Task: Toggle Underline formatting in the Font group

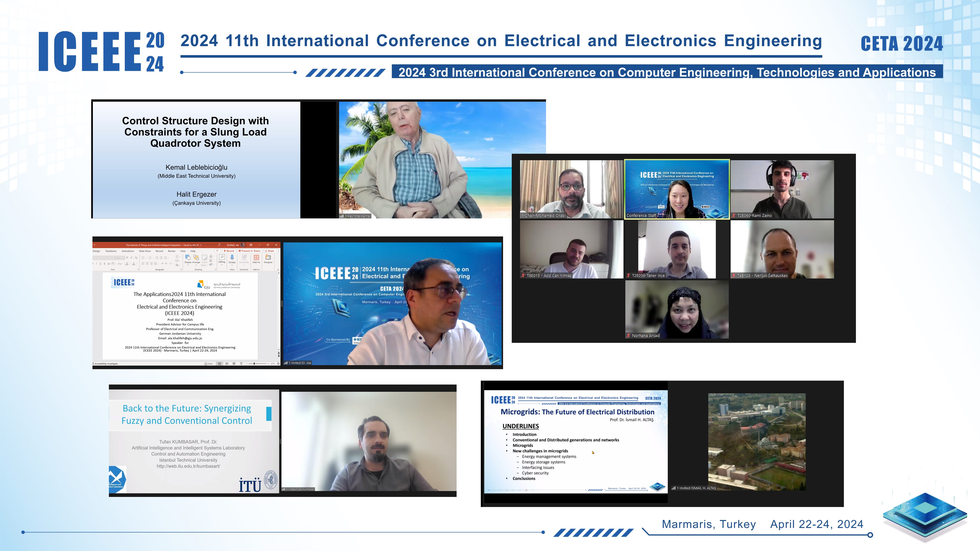Action: 100,263
